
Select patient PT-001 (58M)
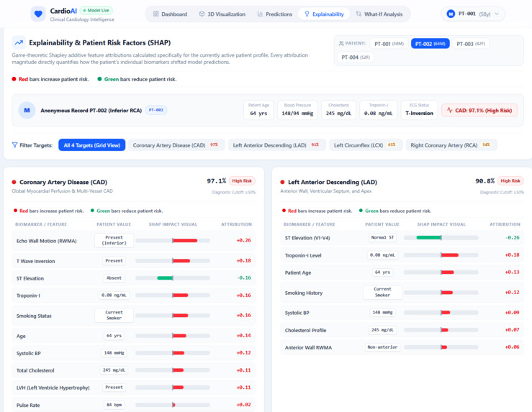click(389, 44)
